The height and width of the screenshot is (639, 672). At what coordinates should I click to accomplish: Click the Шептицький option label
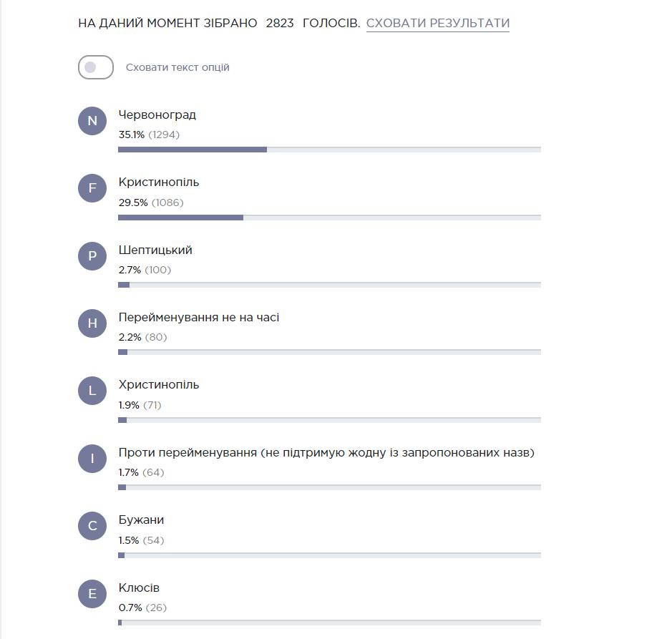(x=155, y=250)
